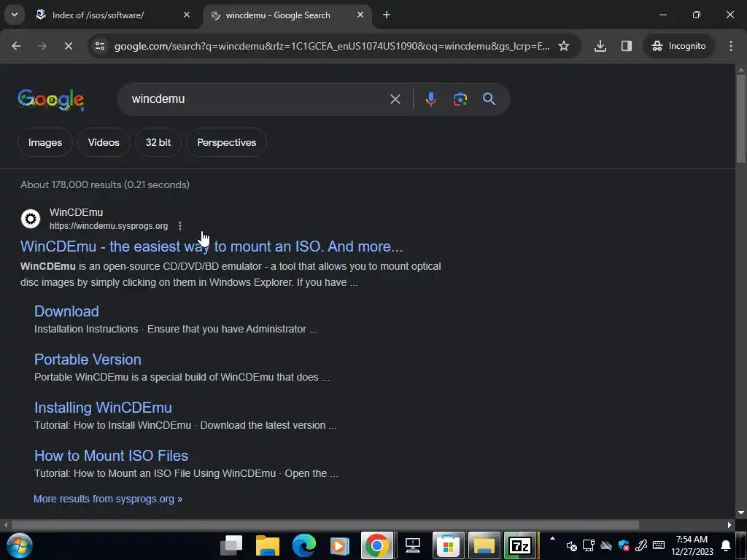This screenshot has height=560, width=747.
Task: Click the horizontal scrollbar left arrow
Action: point(5,525)
